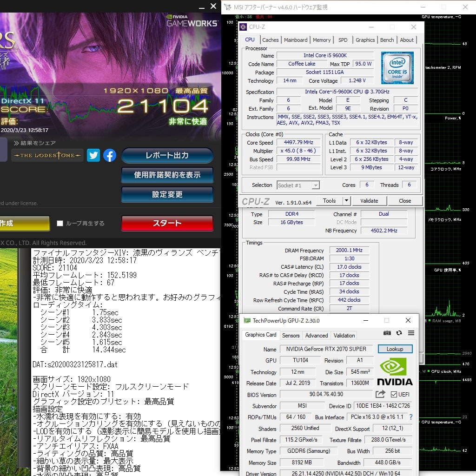The width and height of the screenshot is (476, 476).
Task: Share GPU BIOS via export icon
Action: click(x=380, y=394)
